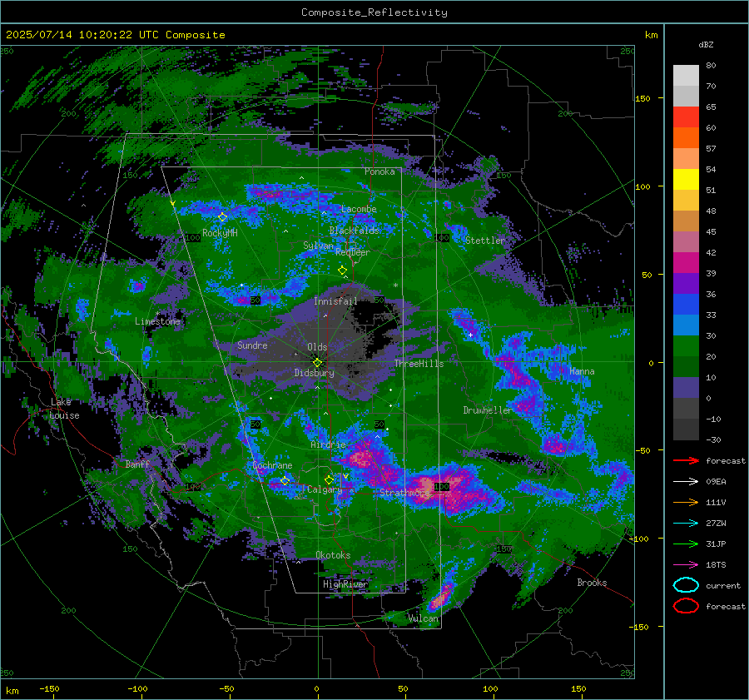The height and width of the screenshot is (700, 749).
Task: Click the ThreeHills label
Action: tap(419, 364)
